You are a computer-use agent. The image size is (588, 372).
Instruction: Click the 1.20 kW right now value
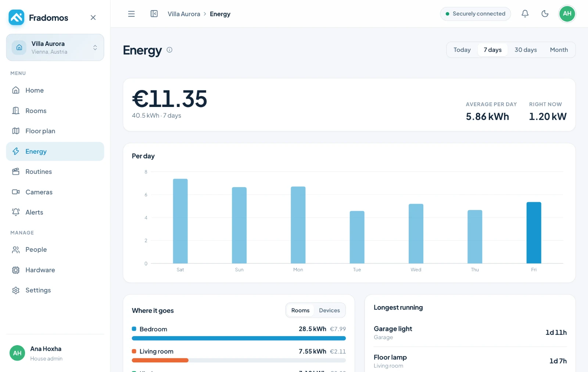(x=548, y=117)
